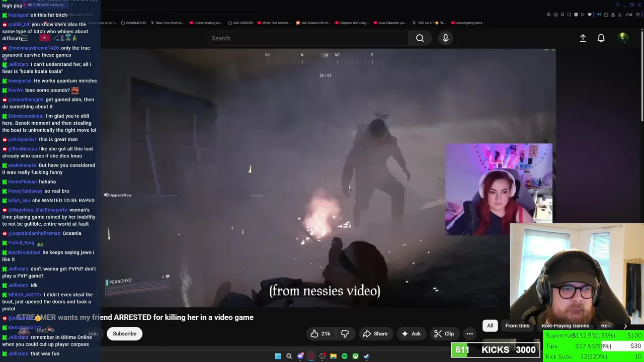Screen dimensions: 644x362
Task: Open the three-dot more actions menu
Action: (469, 334)
